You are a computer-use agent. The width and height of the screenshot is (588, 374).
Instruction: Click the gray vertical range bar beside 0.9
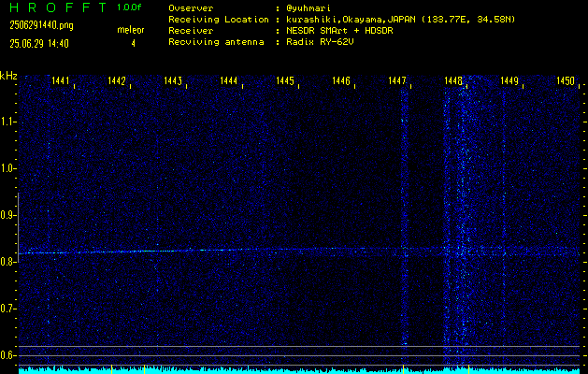tap(18, 227)
